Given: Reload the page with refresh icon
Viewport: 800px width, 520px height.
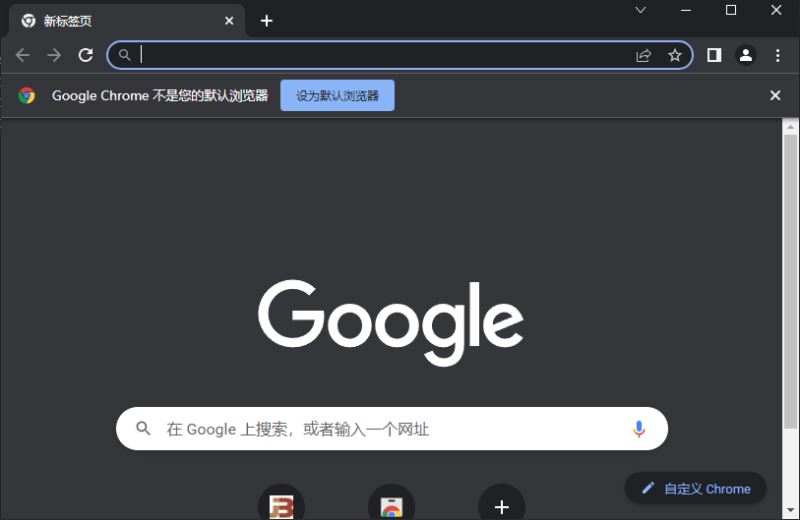Looking at the screenshot, I should click(86, 55).
